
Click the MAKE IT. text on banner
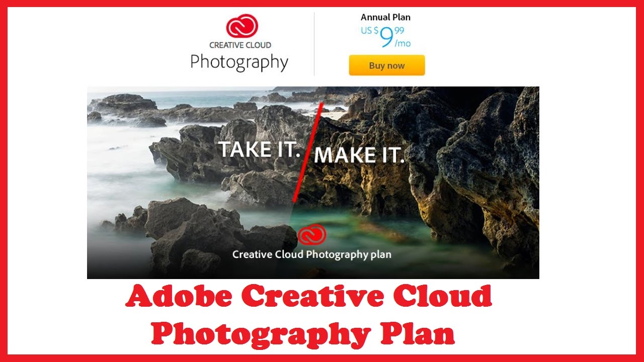click(x=359, y=155)
